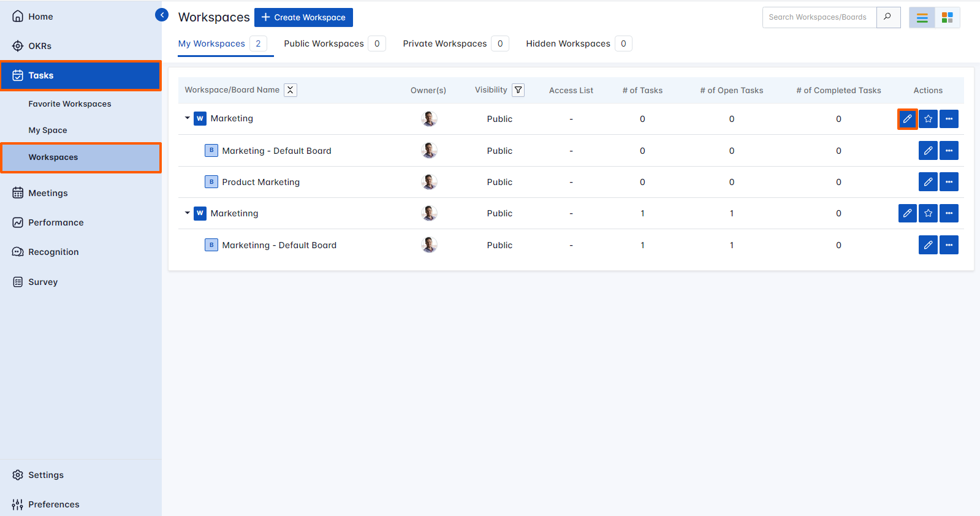Open the Hidden Workspaces tab
980x516 pixels.
568,44
